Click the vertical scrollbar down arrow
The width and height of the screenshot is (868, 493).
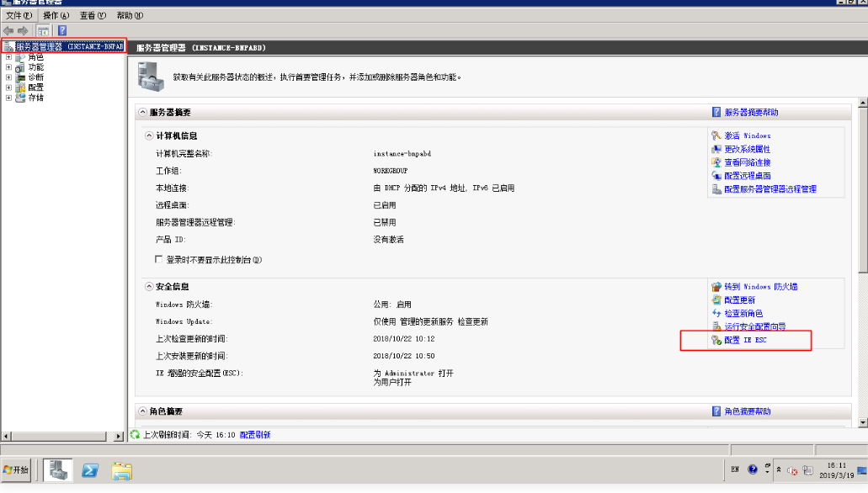862,421
